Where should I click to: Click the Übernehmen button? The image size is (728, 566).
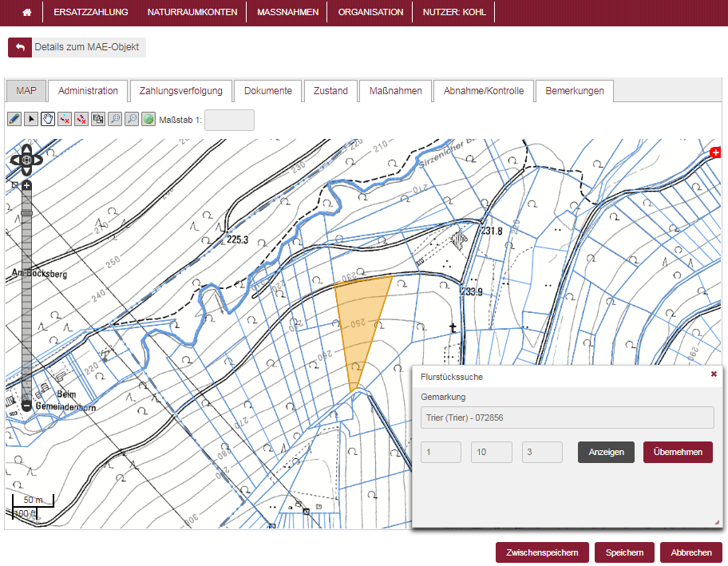tap(678, 452)
